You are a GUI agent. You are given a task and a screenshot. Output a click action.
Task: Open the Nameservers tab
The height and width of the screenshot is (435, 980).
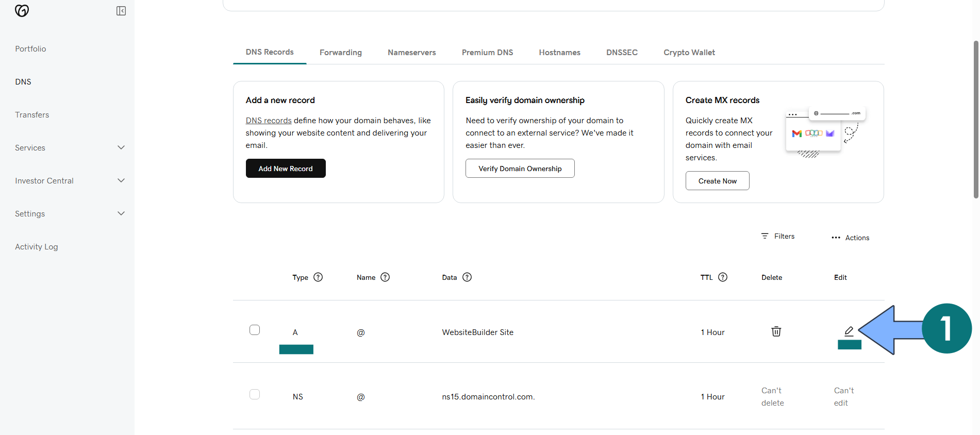412,53
